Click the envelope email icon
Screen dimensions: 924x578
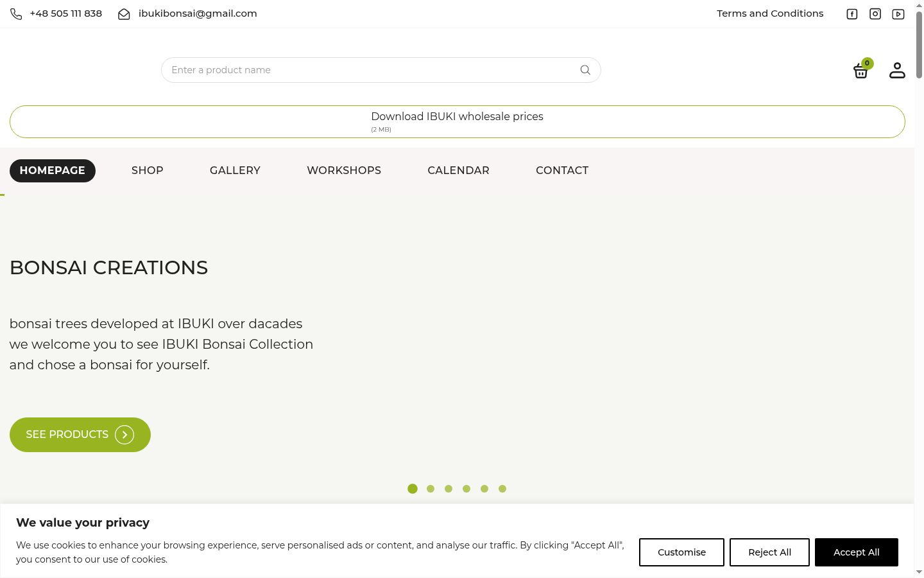[124, 14]
